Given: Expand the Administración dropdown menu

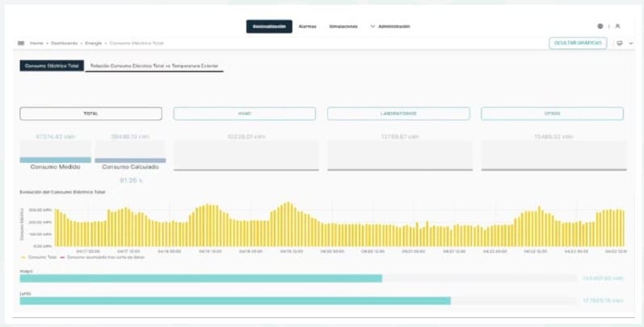Looking at the screenshot, I should tap(389, 27).
